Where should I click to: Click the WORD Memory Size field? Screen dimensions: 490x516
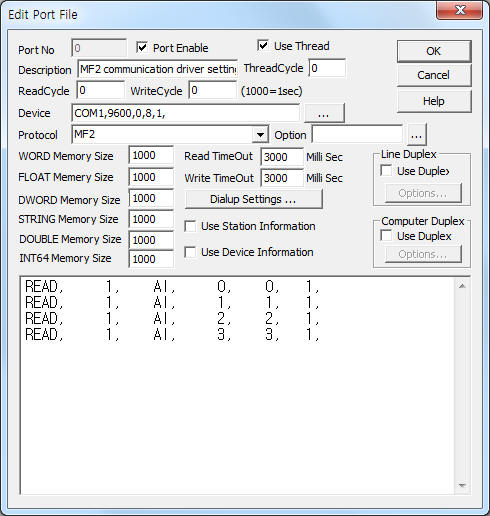[x=151, y=155]
